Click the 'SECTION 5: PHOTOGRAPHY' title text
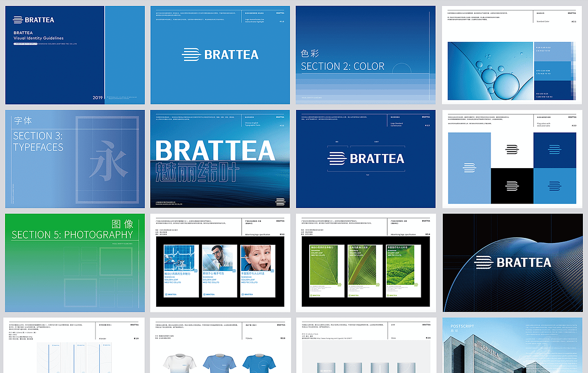Screen dimensions: 588x373 pos(72,235)
